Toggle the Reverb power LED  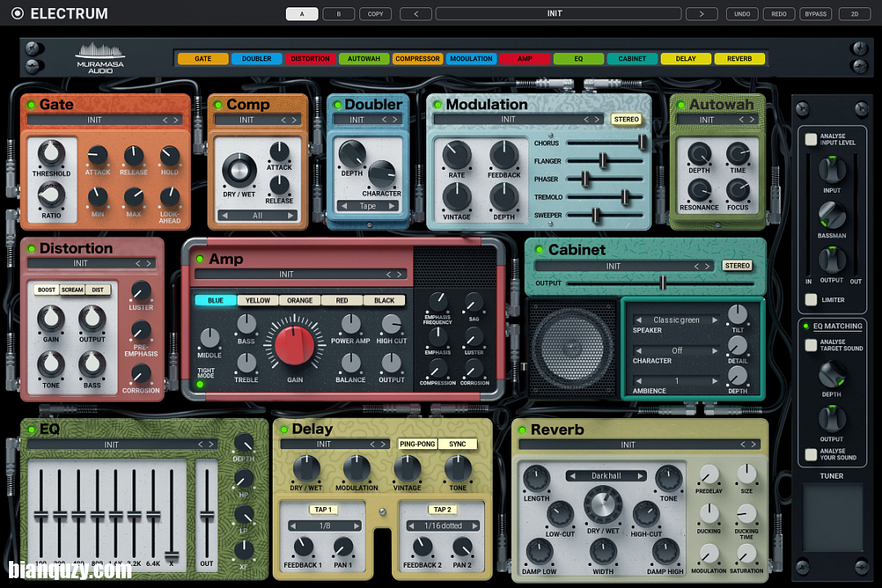coord(522,430)
